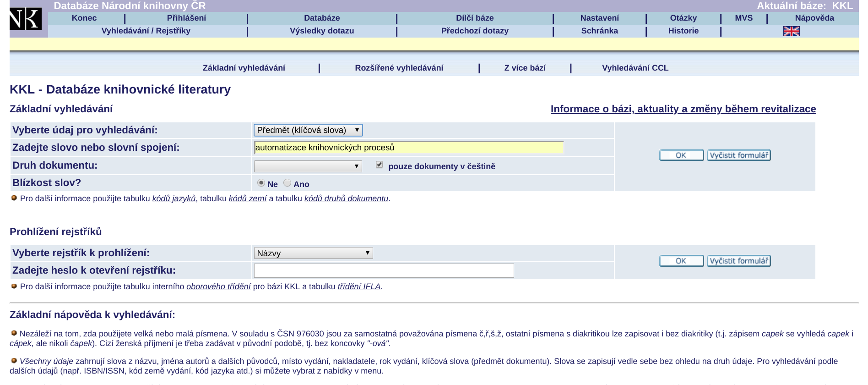Open MVS menu item
The image size is (868, 385).
pyautogui.click(x=743, y=18)
